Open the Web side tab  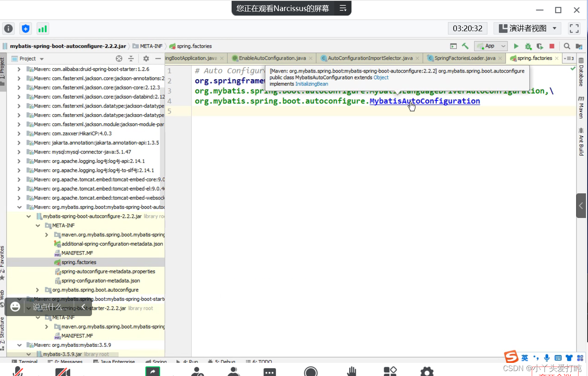[3, 298]
